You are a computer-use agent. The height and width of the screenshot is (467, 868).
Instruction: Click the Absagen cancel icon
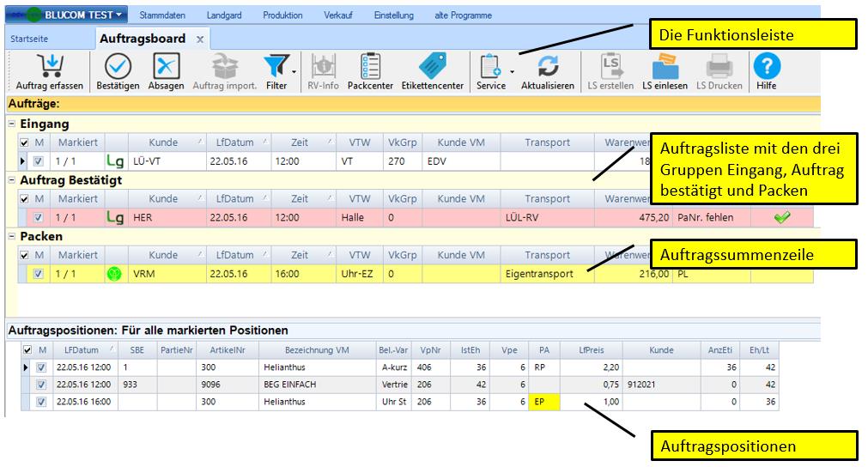click(x=165, y=68)
